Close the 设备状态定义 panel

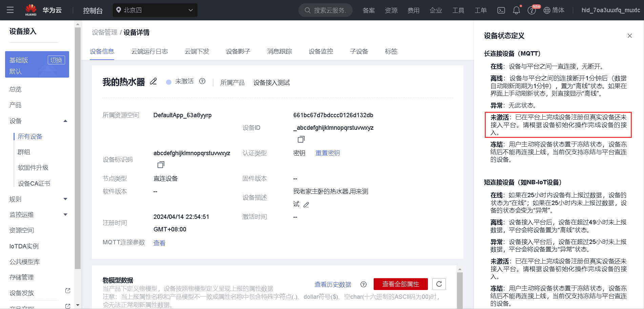630,36
